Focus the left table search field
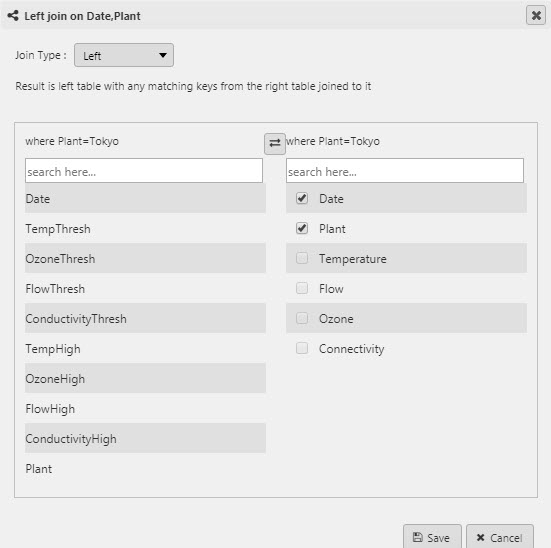The height and width of the screenshot is (548, 551). (x=144, y=171)
